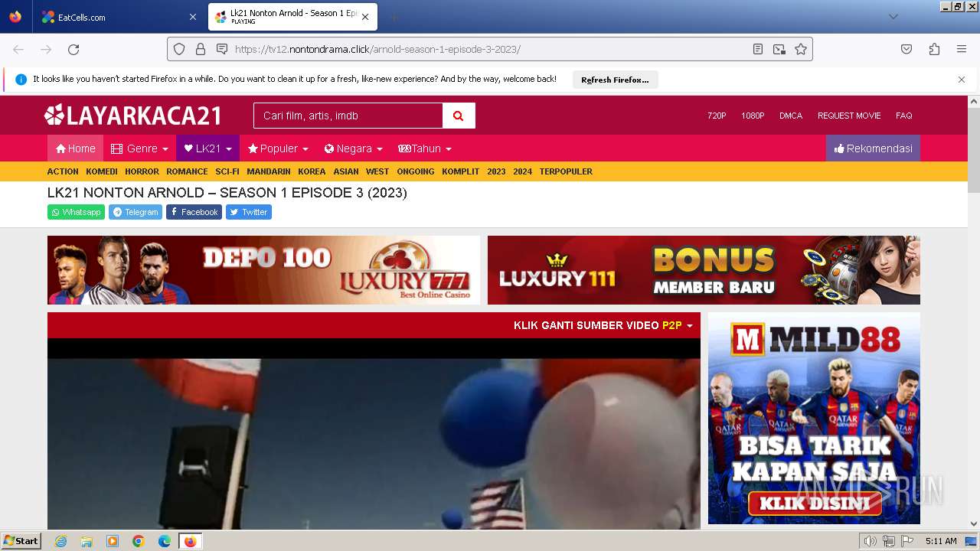Click the padlock site security icon
Screen dimensions: 980x551
tap(201, 49)
